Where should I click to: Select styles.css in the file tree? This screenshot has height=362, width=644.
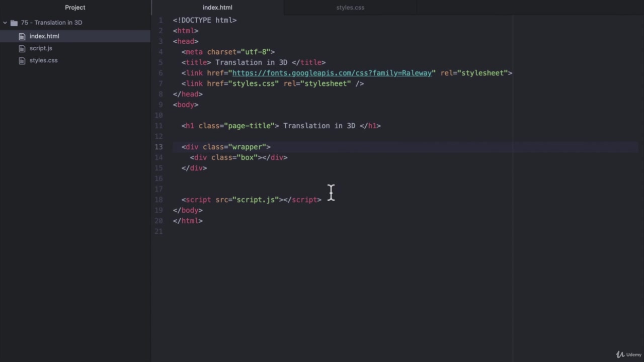coord(43,60)
